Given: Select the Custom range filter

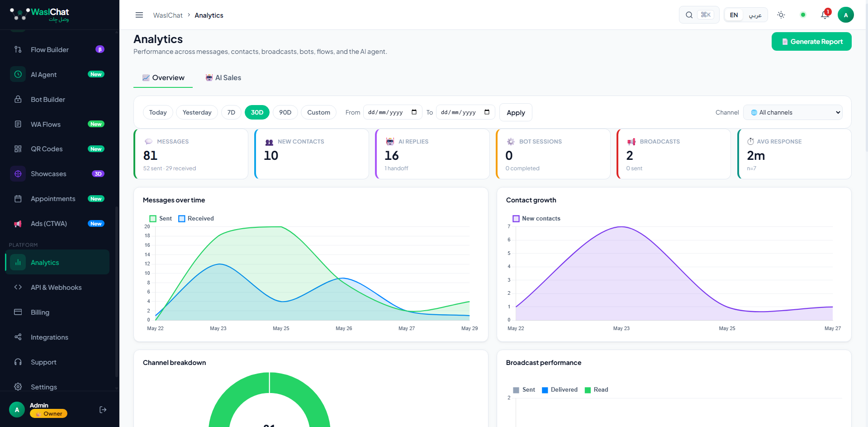Looking at the screenshot, I should [319, 112].
